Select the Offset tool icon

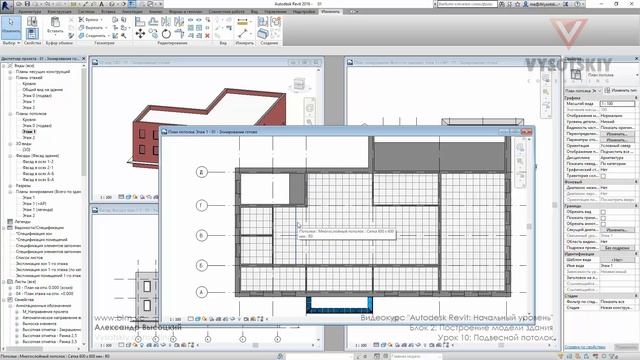153,22
